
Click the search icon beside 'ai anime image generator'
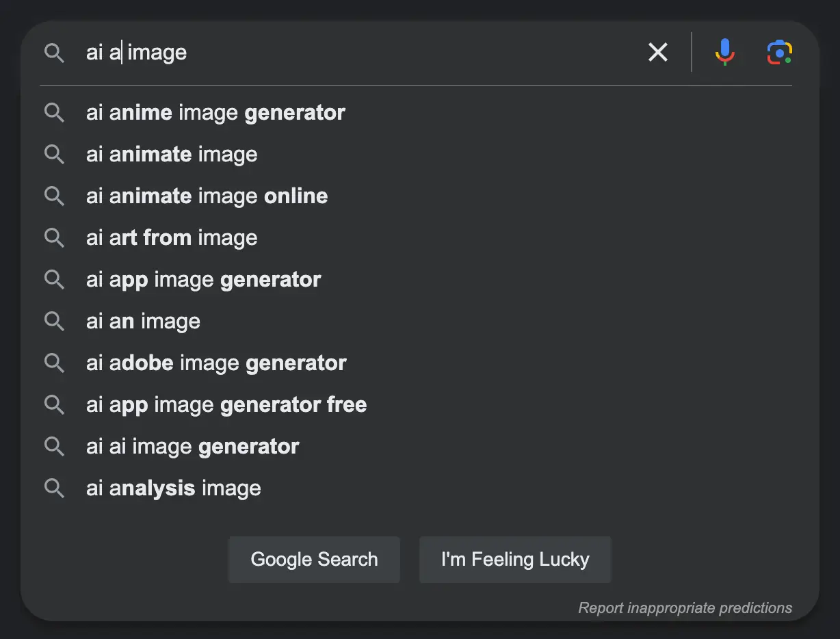55,112
